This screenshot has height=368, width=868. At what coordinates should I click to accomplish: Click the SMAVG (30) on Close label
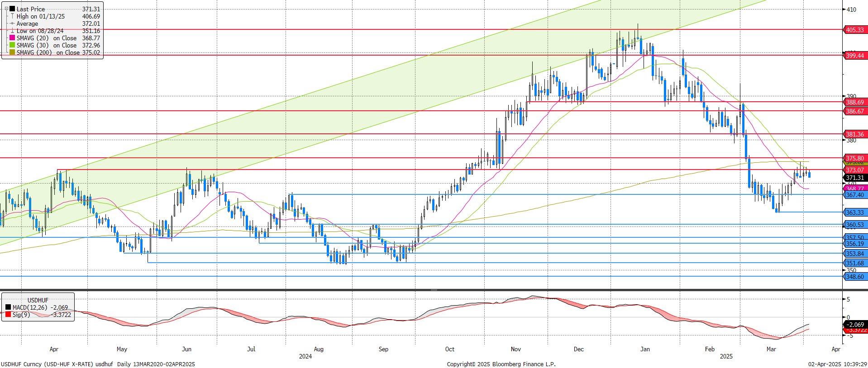point(47,45)
